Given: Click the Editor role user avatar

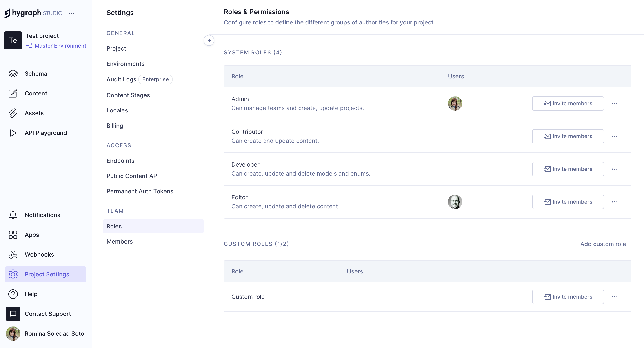Looking at the screenshot, I should [455, 202].
